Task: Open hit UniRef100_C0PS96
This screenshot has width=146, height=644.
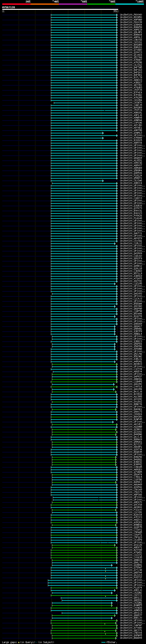Action: 131,123
